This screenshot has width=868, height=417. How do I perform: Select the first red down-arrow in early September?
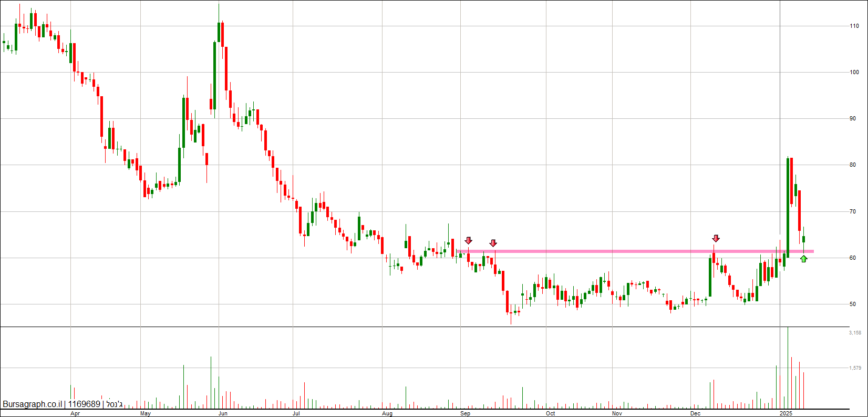pyautogui.click(x=469, y=240)
